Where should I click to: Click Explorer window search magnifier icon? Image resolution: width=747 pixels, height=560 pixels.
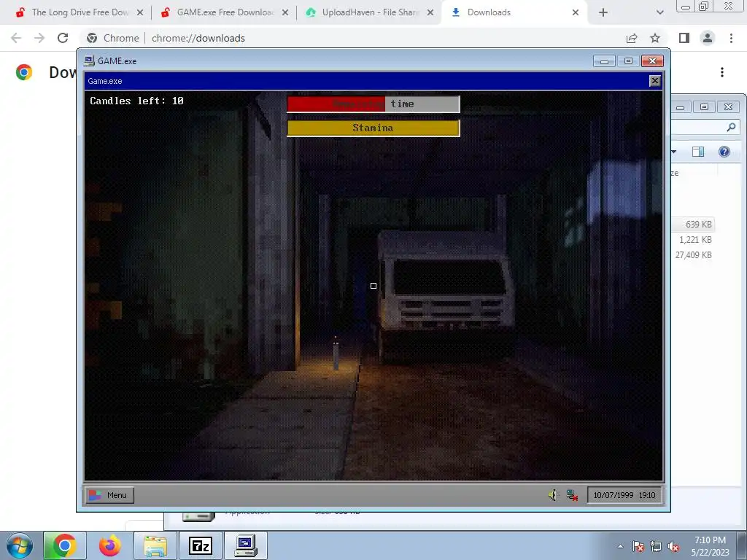[731, 127]
